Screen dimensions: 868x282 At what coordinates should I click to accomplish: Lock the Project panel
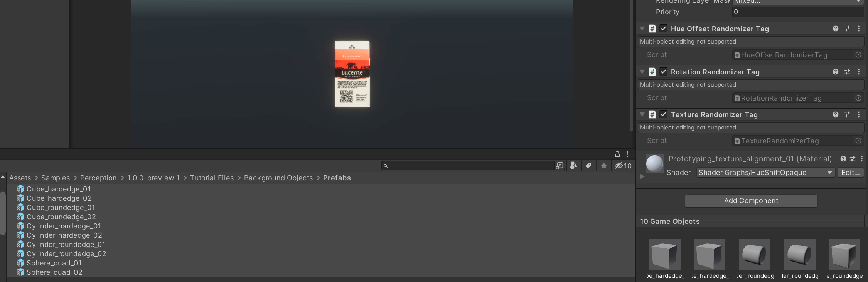617,154
